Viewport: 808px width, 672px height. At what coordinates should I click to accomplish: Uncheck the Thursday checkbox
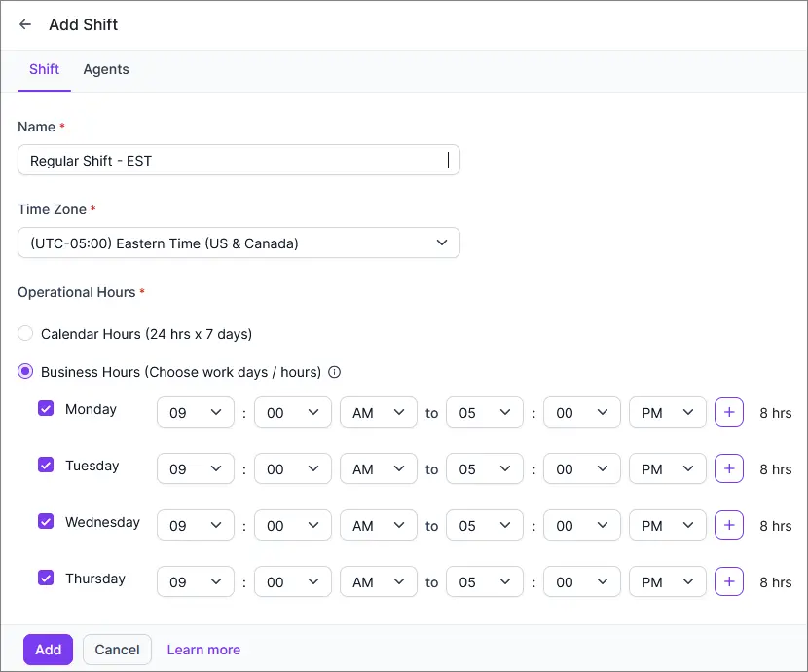(x=46, y=578)
